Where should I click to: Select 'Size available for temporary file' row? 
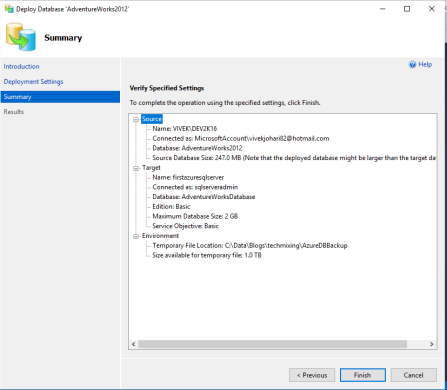[x=207, y=255]
